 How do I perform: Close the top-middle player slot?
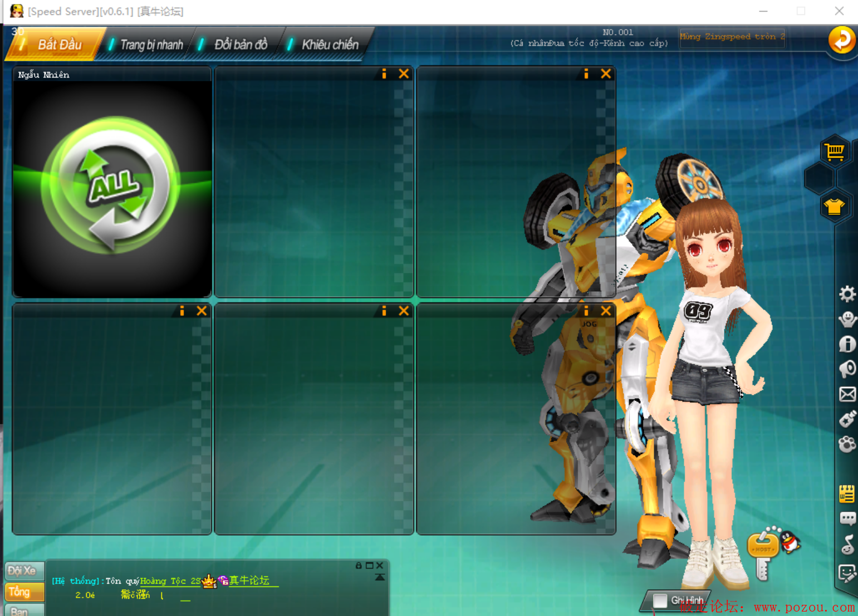point(404,74)
